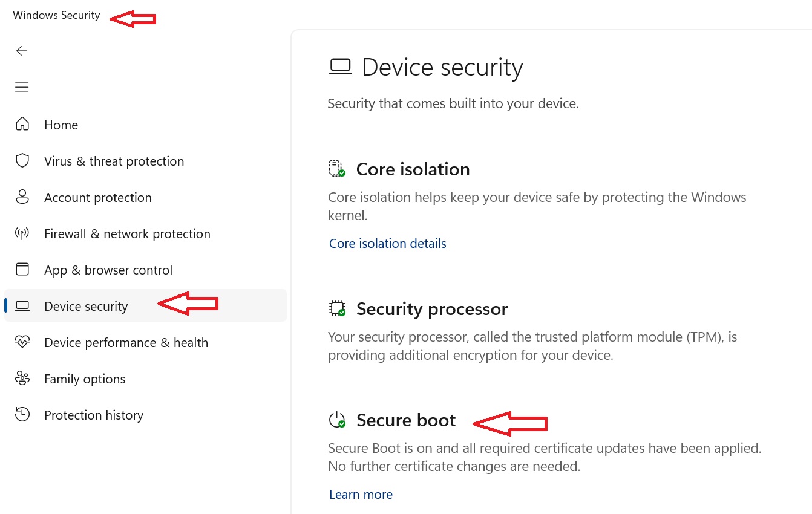Click the back arrow icon

22,51
